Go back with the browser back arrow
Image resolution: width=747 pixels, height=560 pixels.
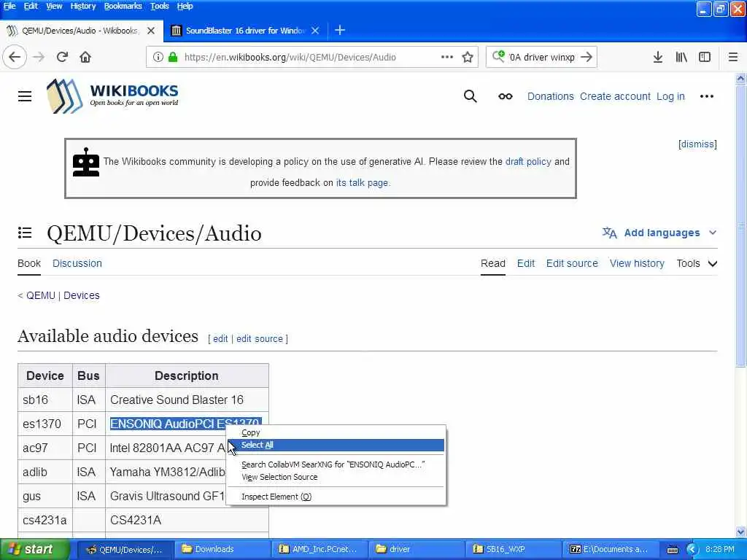coord(15,57)
